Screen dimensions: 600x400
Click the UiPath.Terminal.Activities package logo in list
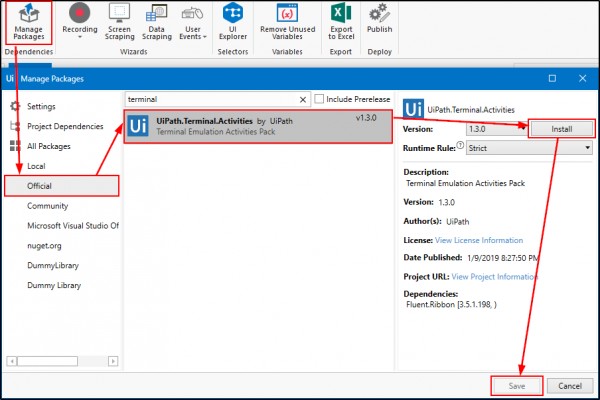[x=138, y=126]
